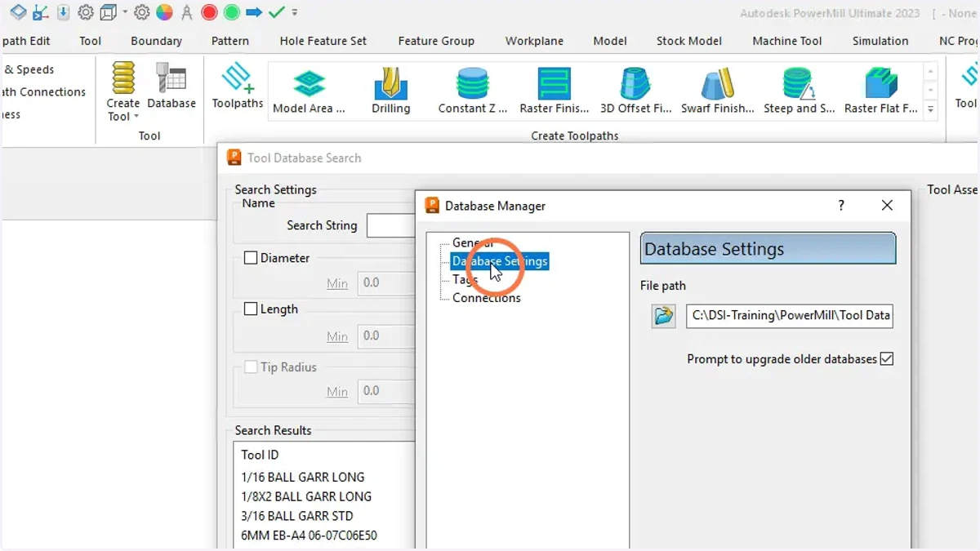Select 1/16 BALL GARR LONG tool
980x551 pixels.
303,477
